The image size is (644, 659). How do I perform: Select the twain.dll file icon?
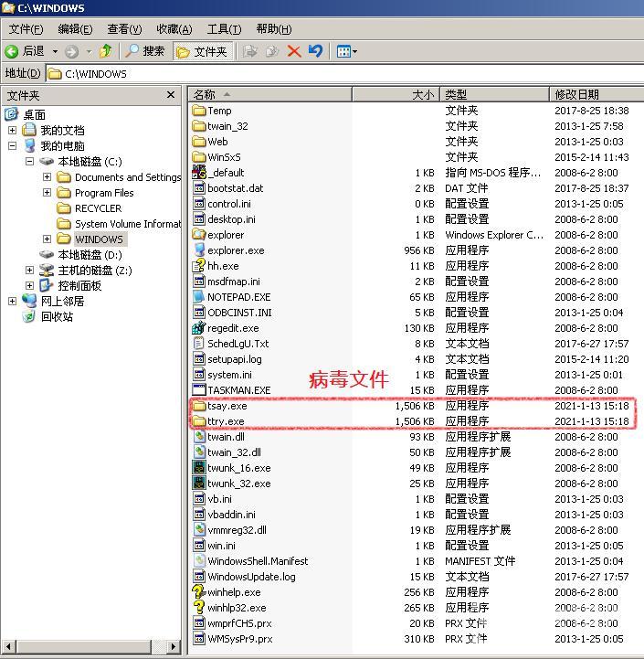click(x=199, y=437)
